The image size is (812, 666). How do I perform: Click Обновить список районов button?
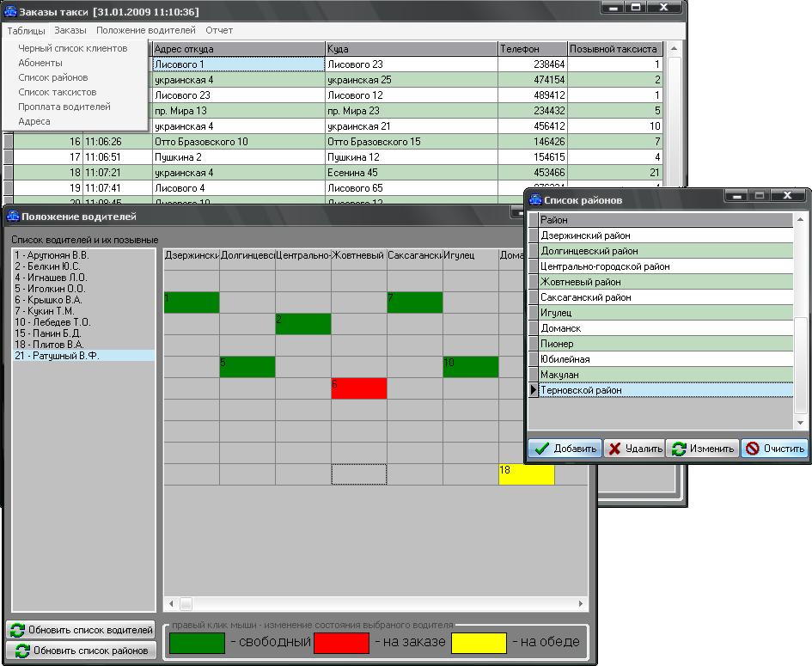81,651
